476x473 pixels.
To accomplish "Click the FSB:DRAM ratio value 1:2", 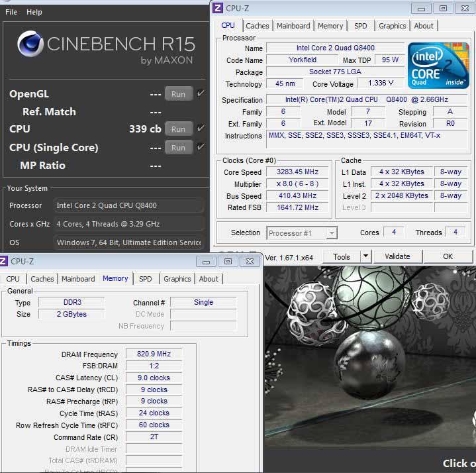I will click(x=154, y=366).
